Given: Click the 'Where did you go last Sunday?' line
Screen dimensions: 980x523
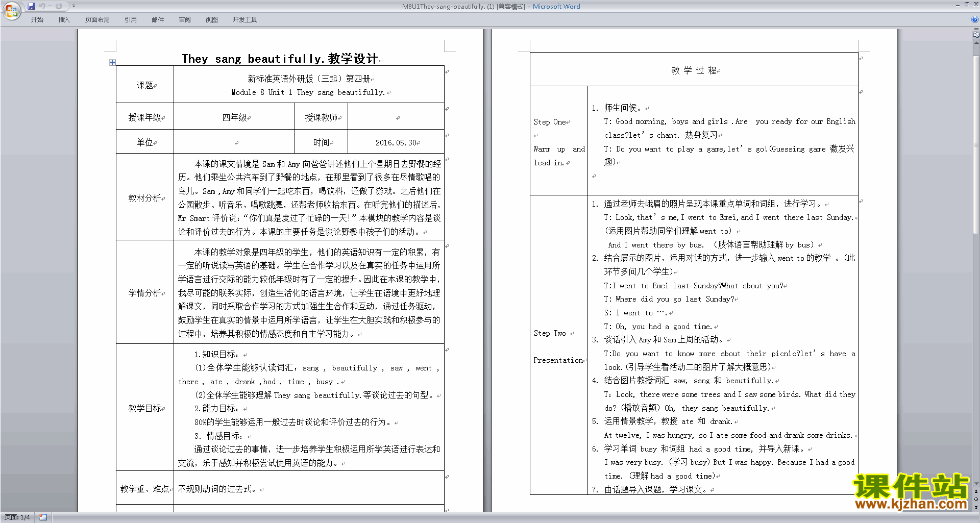Looking at the screenshot, I should 669,299.
